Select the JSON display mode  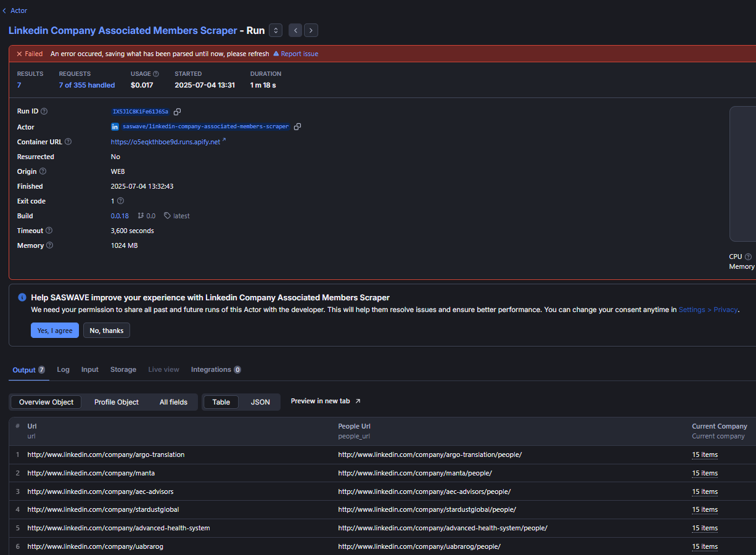click(260, 402)
